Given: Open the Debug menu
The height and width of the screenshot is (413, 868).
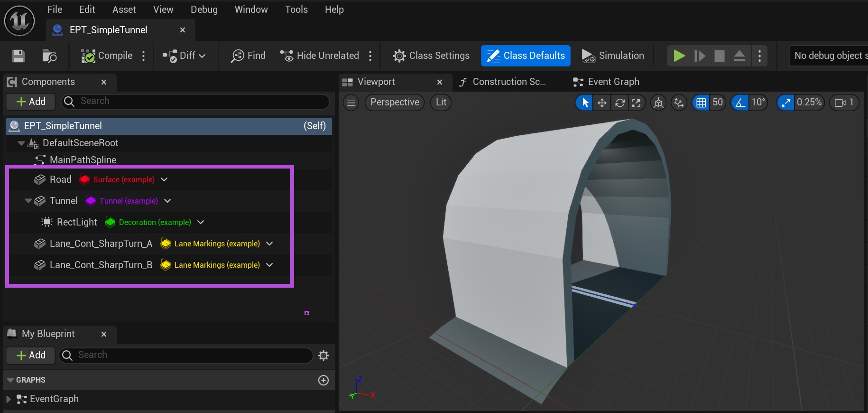Looking at the screenshot, I should click(204, 9).
